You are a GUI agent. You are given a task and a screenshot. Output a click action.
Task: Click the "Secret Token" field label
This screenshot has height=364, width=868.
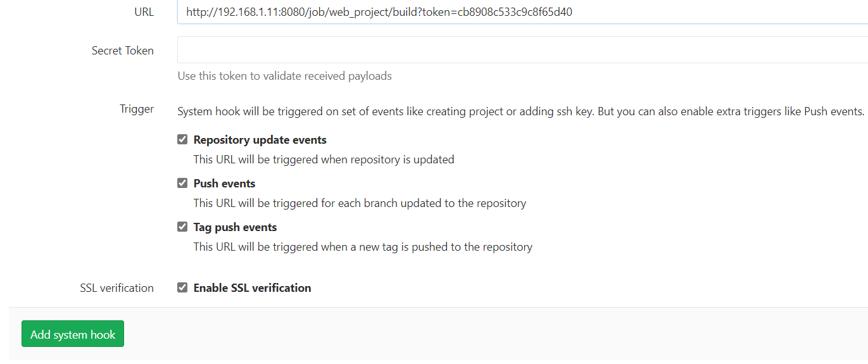(x=123, y=51)
